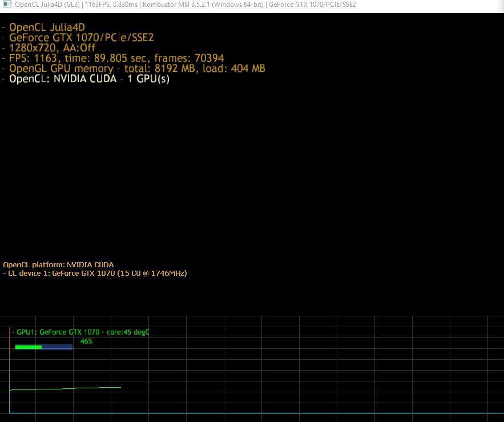Click the green 'GPU1: GeForce GTX 1070 - core:45 degC' label

point(80,332)
